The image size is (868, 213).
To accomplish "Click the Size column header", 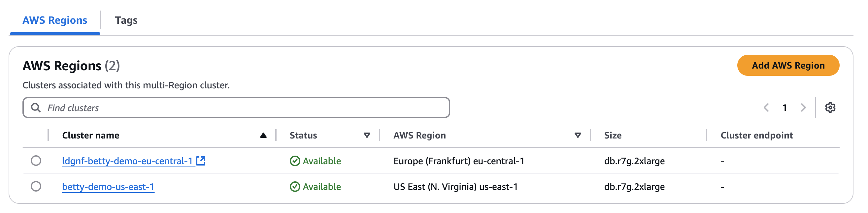I will click(613, 135).
